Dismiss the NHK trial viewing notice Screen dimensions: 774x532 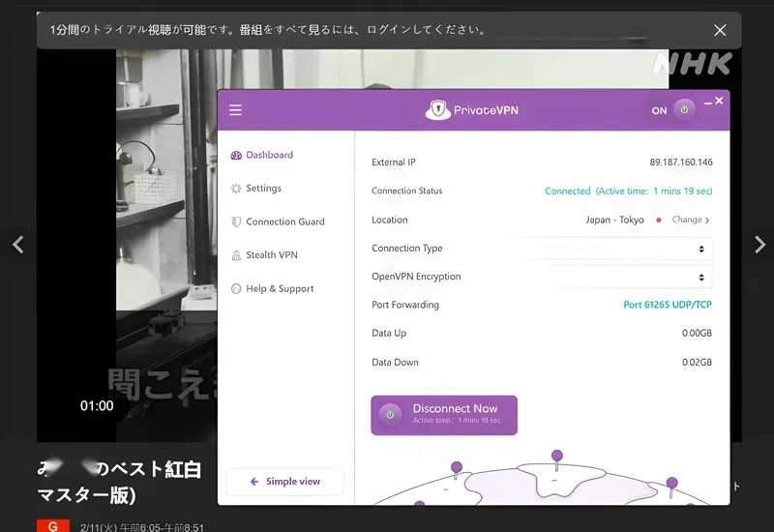point(720,30)
